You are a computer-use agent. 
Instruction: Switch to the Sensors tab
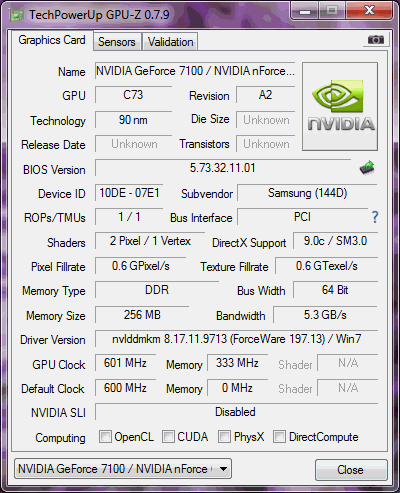117,42
